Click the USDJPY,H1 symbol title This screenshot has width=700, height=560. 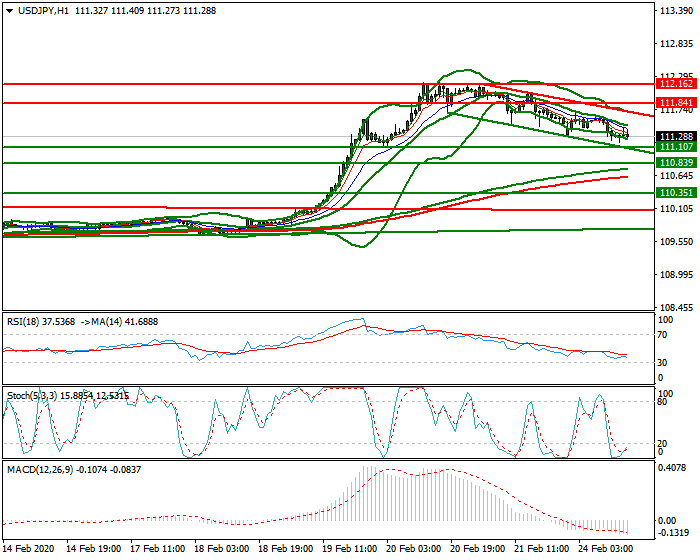pyautogui.click(x=44, y=11)
